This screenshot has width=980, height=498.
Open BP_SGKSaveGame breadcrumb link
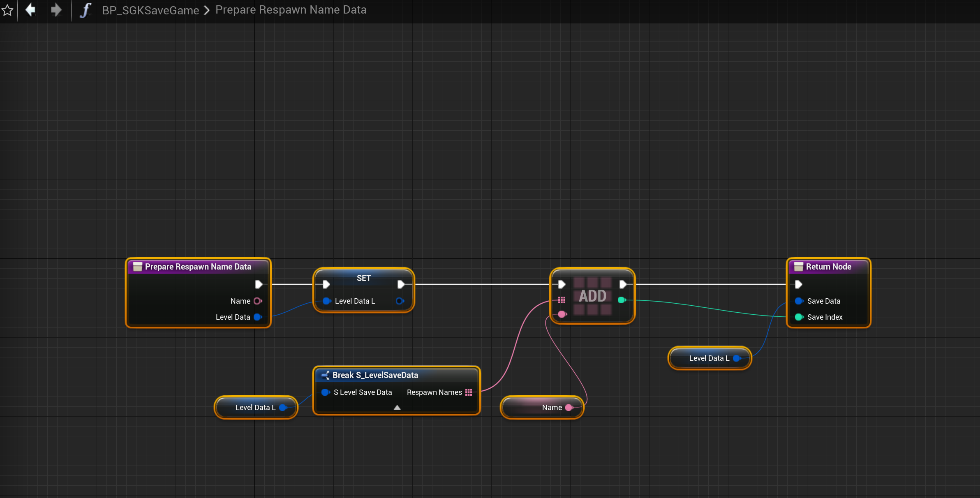click(x=150, y=10)
